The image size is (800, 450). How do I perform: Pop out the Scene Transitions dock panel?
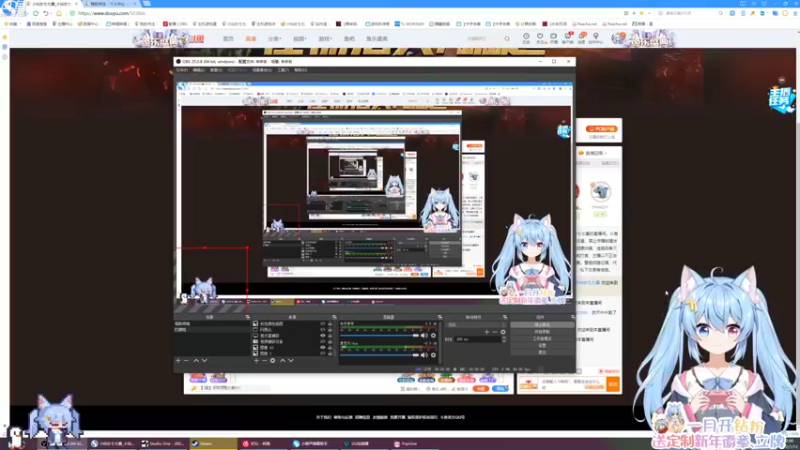point(505,317)
